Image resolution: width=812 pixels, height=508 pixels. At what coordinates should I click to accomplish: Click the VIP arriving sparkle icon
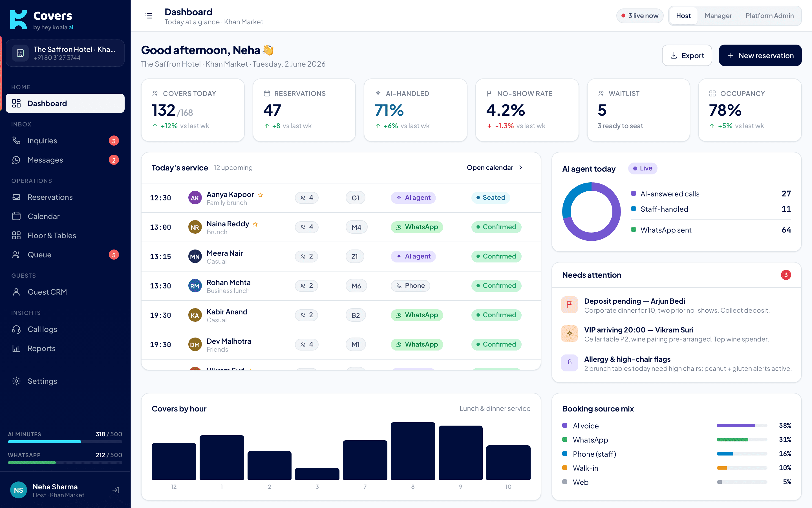570,334
